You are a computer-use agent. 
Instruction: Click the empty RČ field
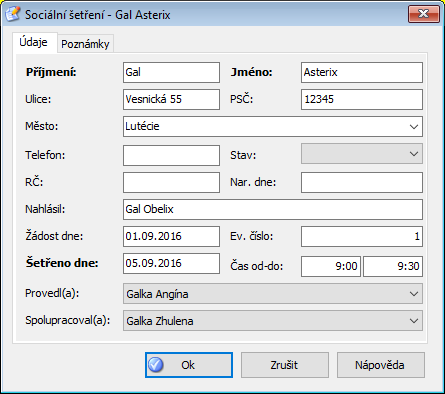pyautogui.click(x=171, y=182)
